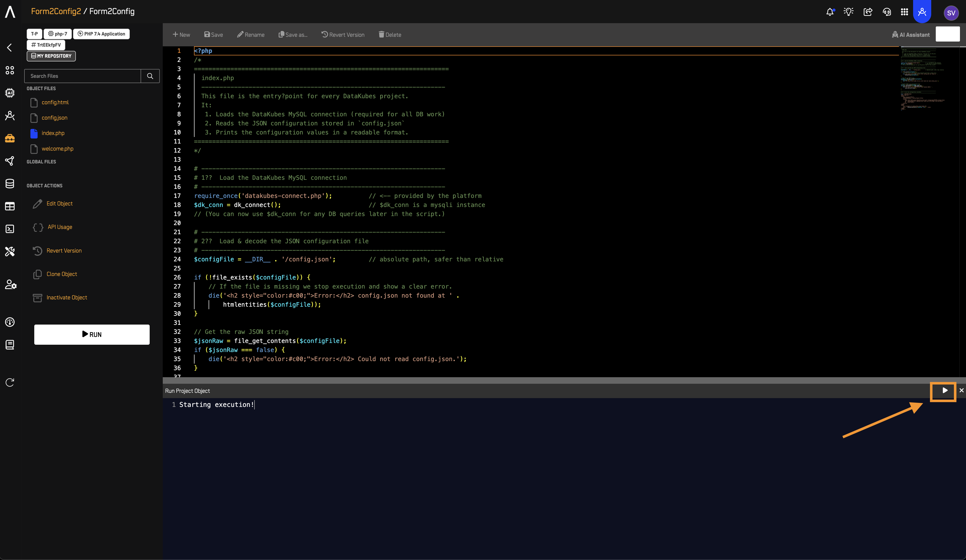
Task: Select the orange toolbox sidebar icon
Action: tap(10, 138)
